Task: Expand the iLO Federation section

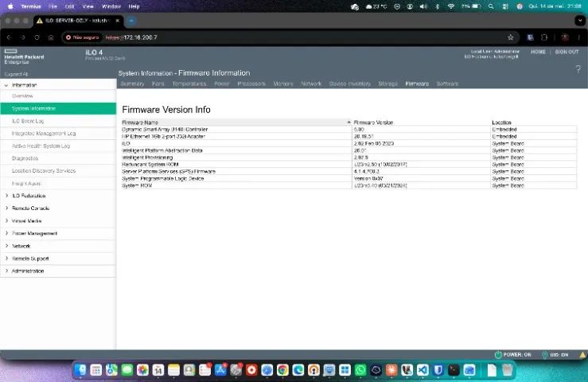Action: (x=6, y=196)
